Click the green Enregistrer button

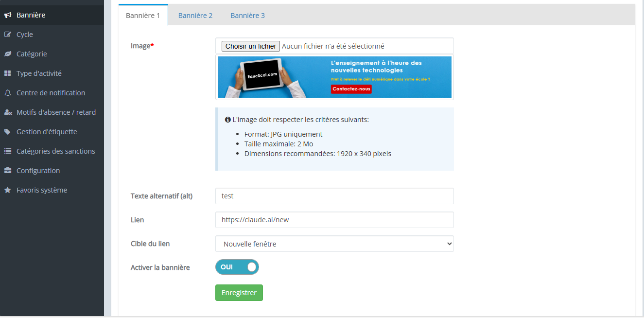tap(239, 293)
